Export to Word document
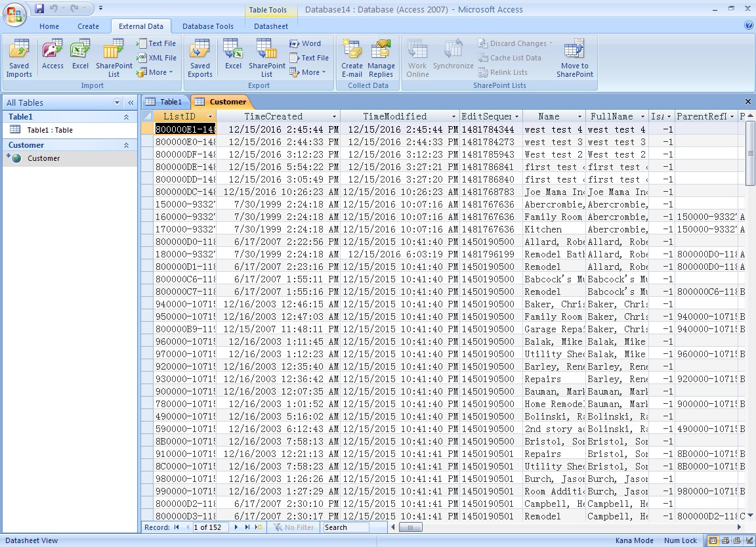Screen dimensions: 756x547 305,43
